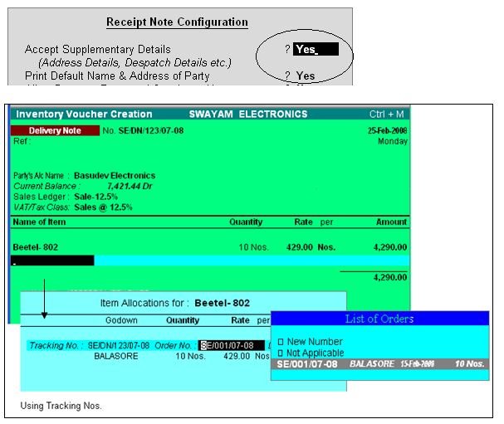
Task: Click the Monday weekday text
Action: coord(393,141)
